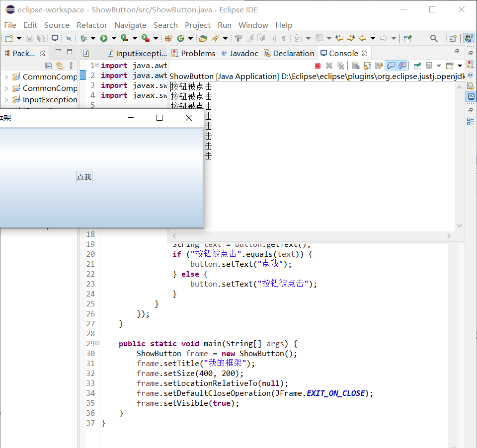Open the Project menu
This screenshot has height=448, width=477.
tap(198, 25)
